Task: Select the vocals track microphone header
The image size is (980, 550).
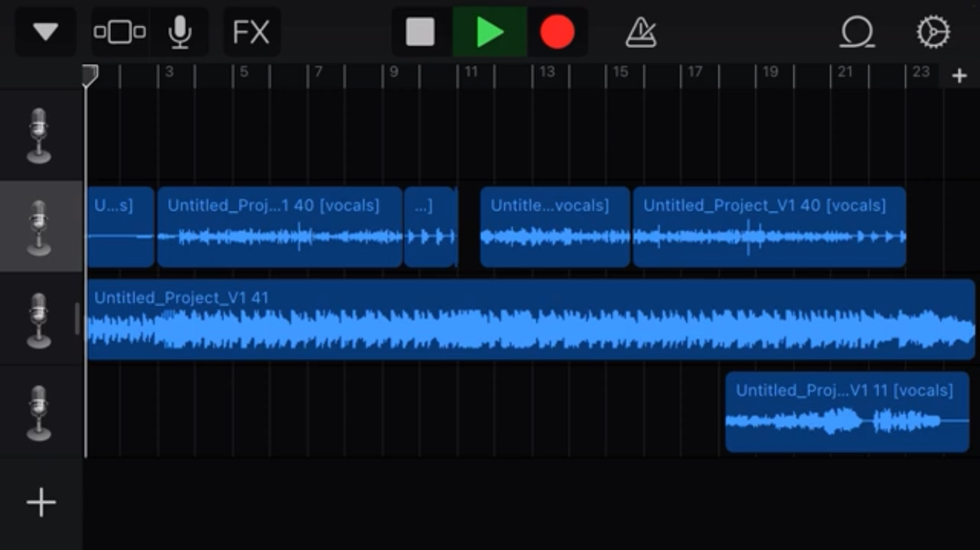Action: (x=40, y=227)
